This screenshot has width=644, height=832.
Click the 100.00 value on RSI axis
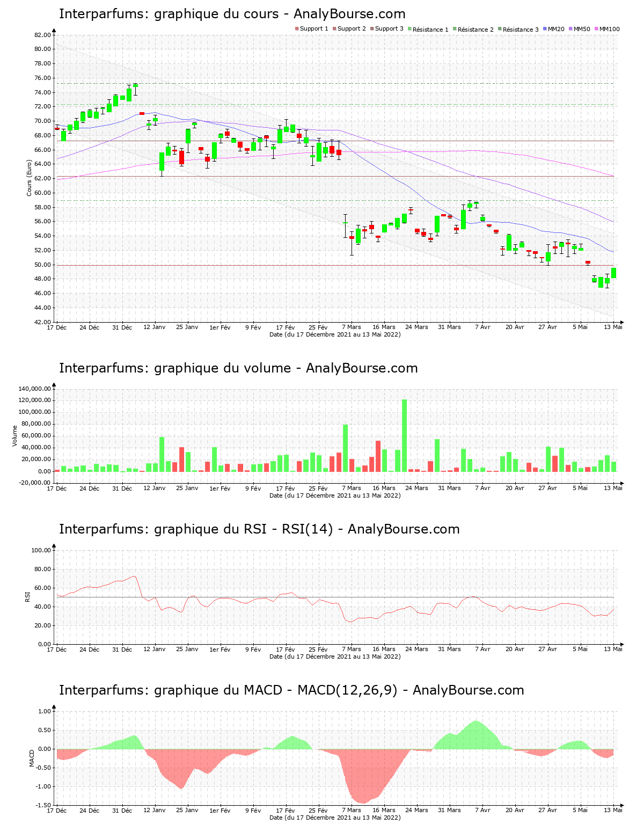click(x=41, y=550)
